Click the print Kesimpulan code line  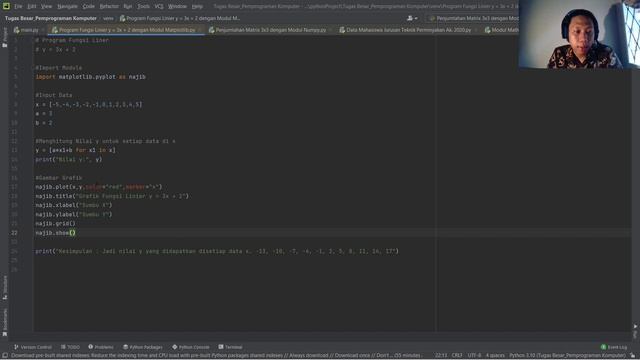[217, 251]
